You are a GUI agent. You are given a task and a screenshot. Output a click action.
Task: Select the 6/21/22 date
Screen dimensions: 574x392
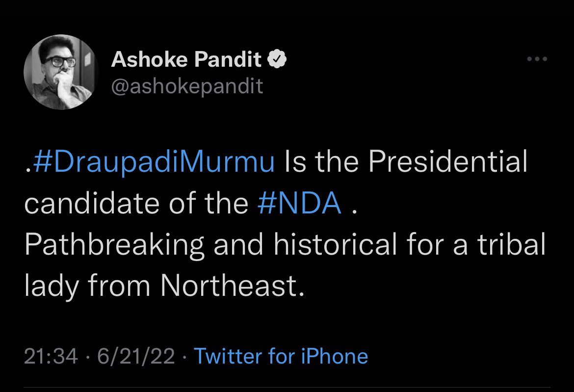click(x=136, y=356)
